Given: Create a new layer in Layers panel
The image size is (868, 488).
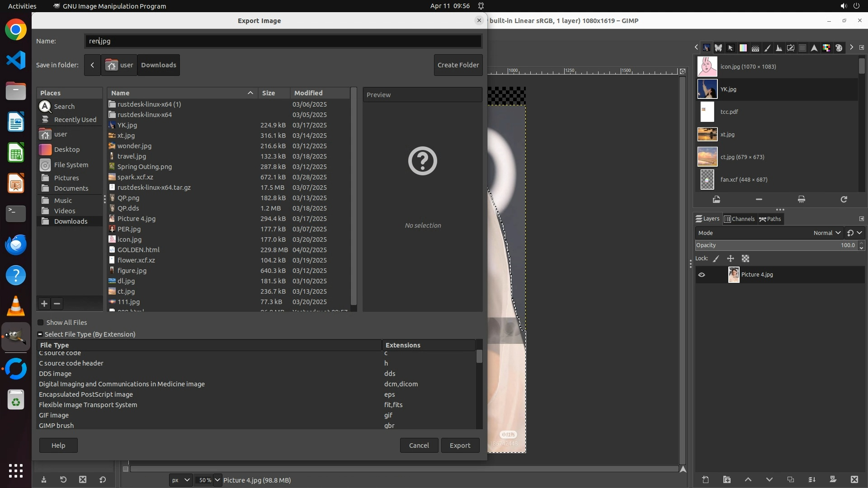Looking at the screenshot, I should [x=705, y=480].
